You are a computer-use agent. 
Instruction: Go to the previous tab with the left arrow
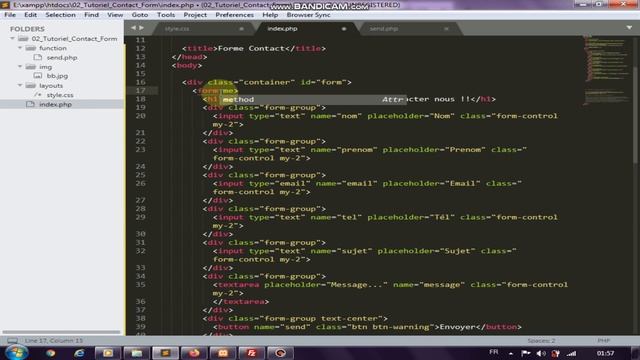pyautogui.click(x=133, y=28)
